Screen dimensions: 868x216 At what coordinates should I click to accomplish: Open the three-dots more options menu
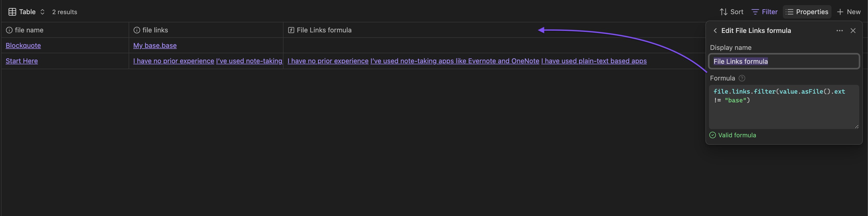click(x=839, y=31)
